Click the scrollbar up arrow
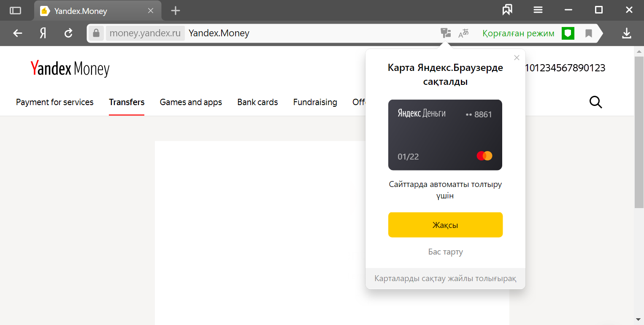This screenshot has height=325, width=644. coord(639,51)
